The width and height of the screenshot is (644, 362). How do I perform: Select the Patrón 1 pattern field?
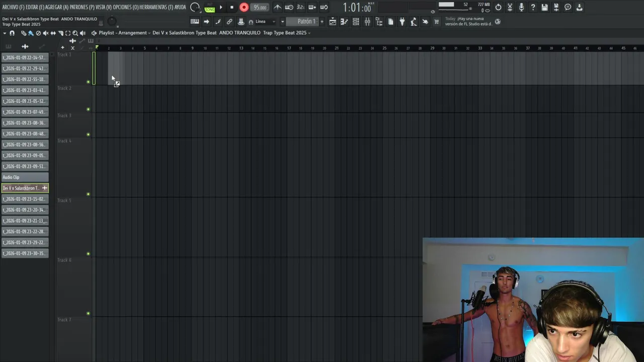click(x=302, y=22)
